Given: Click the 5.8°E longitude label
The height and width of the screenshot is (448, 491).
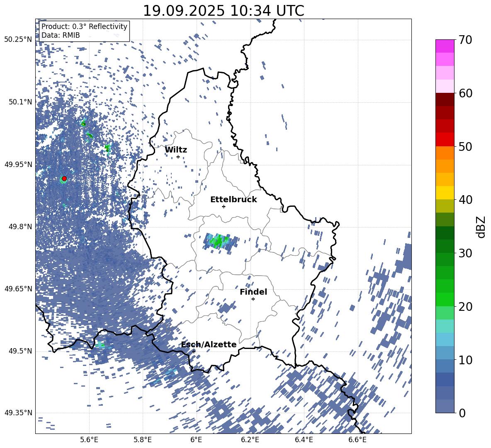Looking at the screenshot, I should point(143,440).
